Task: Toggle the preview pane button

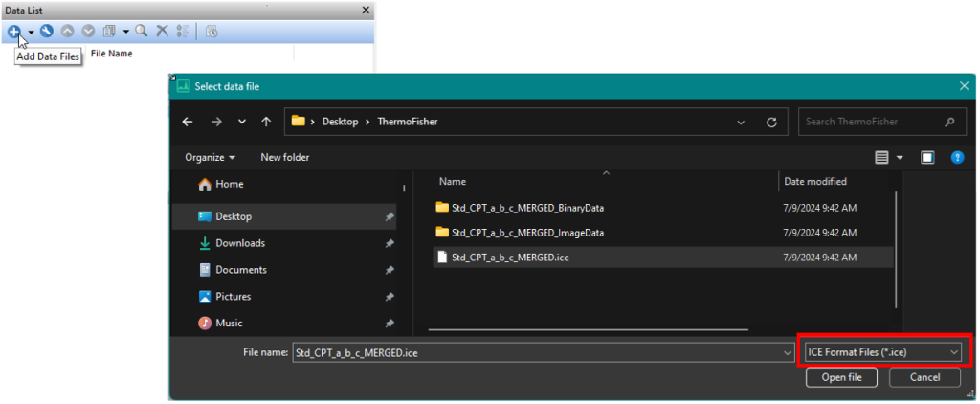Action: (x=927, y=157)
